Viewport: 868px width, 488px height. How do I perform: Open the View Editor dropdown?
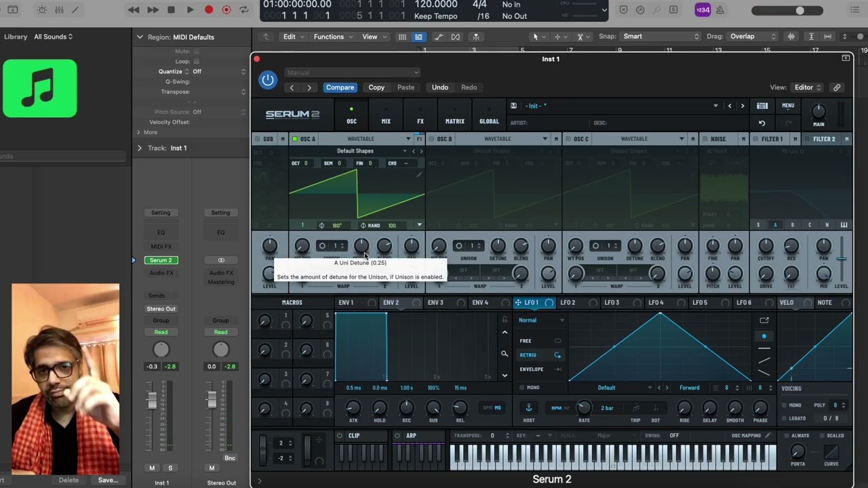click(x=808, y=87)
